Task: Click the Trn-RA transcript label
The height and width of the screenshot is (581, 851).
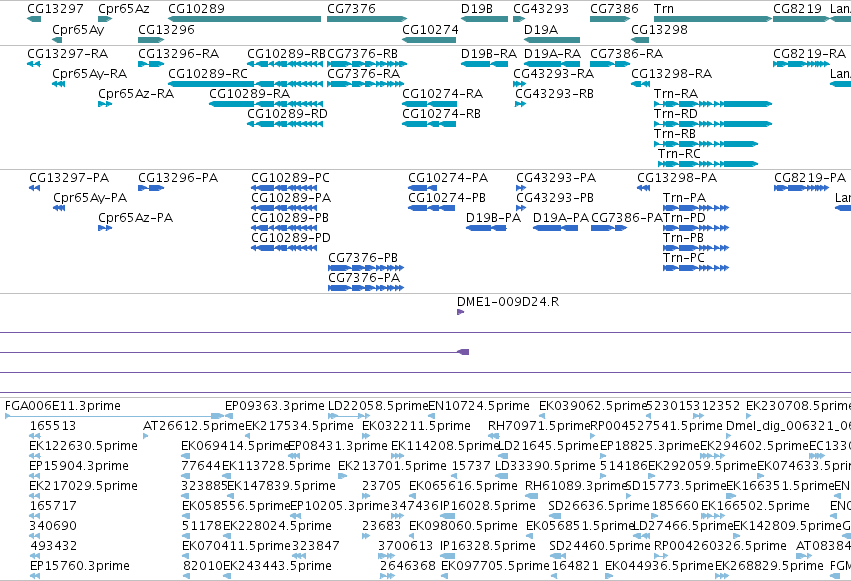Action: point(676,94)
